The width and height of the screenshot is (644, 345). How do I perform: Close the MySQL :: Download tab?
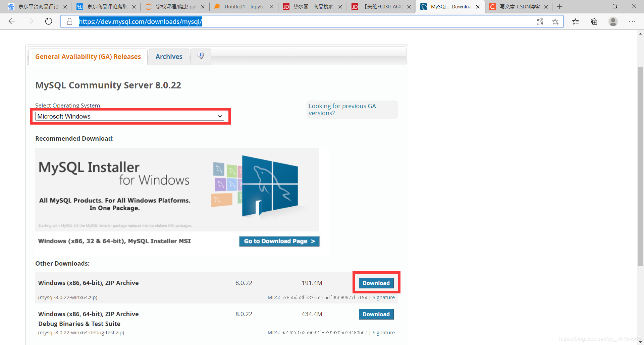pos(478,7)
